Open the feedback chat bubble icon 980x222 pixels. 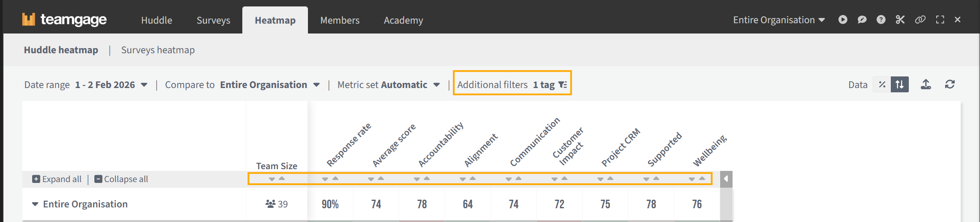coord(862,20)
